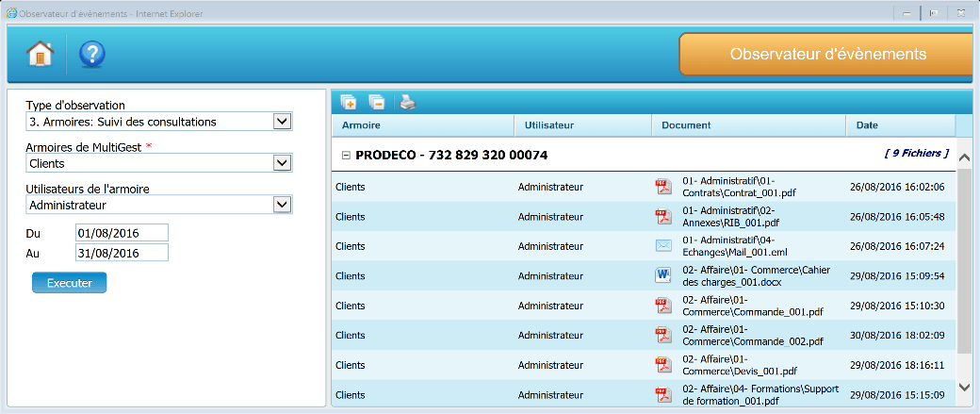Click the Du start date field

tap(121, 233)
